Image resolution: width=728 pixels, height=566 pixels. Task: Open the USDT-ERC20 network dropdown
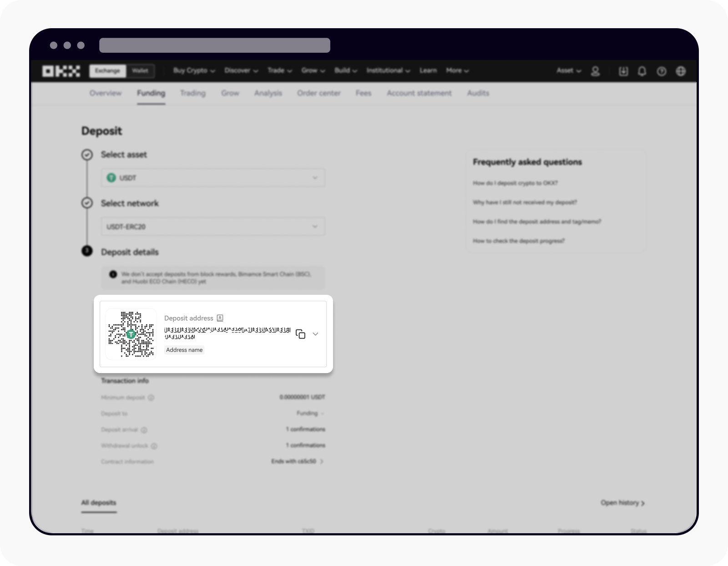[x=213, y=227]
